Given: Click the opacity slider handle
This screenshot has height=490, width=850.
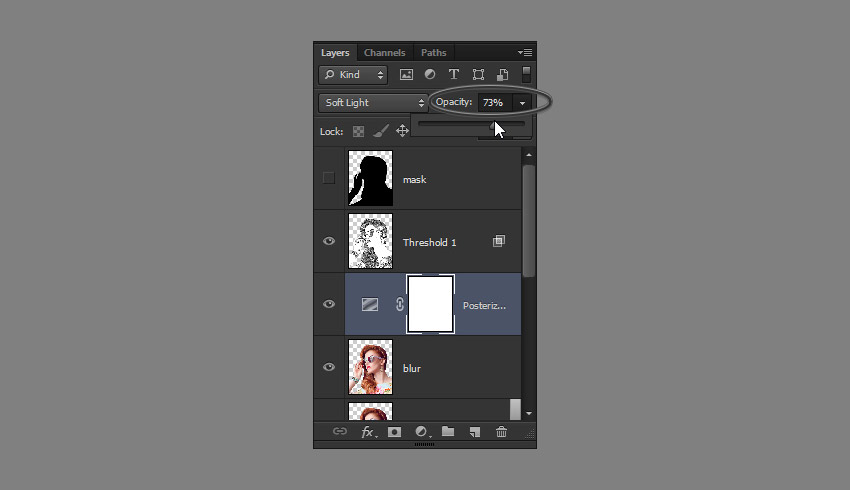Looking at the screenshot, I should (x=493, y=126).
